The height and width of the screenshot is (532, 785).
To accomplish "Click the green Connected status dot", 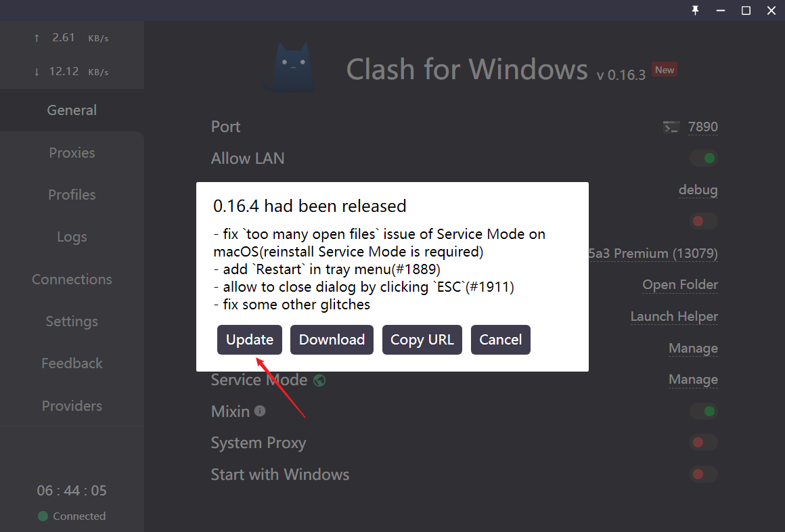I will pos(43,516).
